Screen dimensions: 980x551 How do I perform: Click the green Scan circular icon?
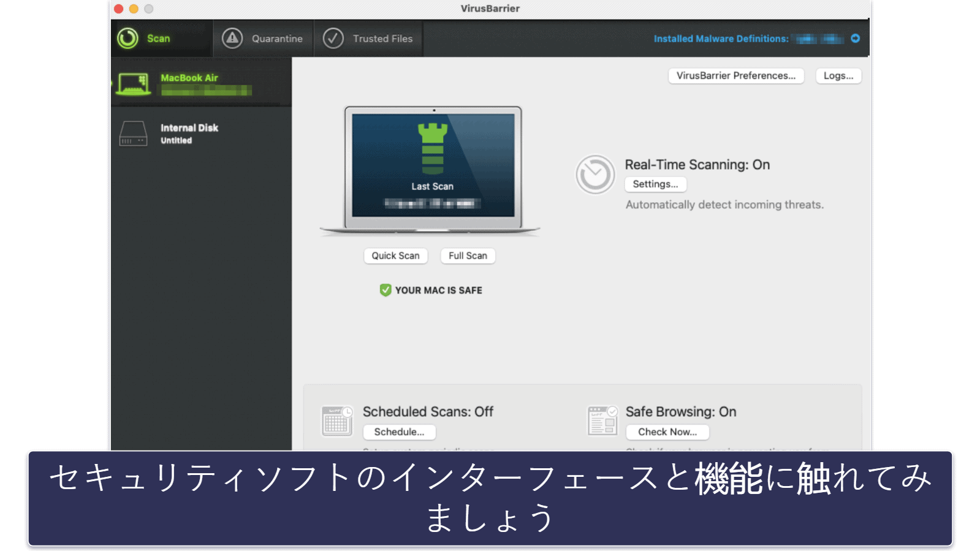[x=128, y=38]
